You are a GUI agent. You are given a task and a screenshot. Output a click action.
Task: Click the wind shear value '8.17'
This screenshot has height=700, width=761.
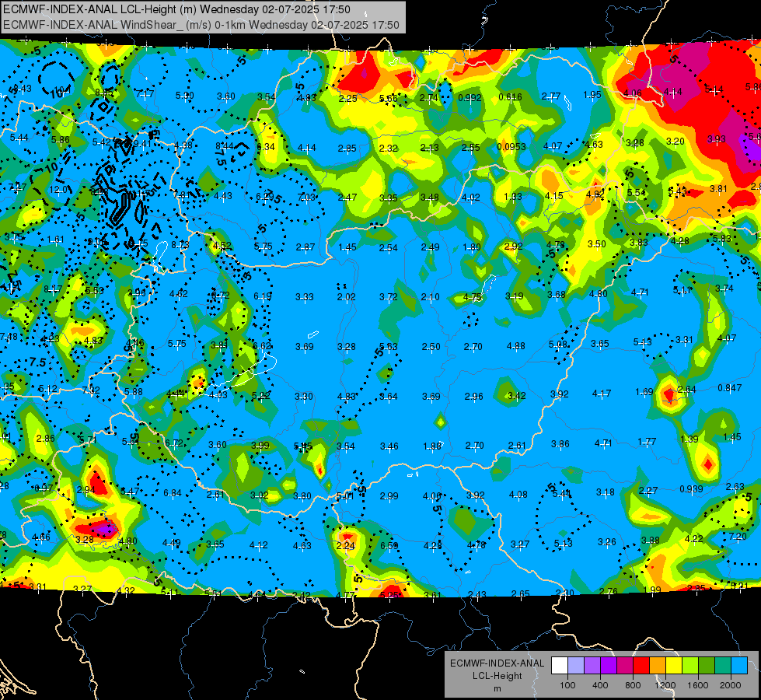52,289
